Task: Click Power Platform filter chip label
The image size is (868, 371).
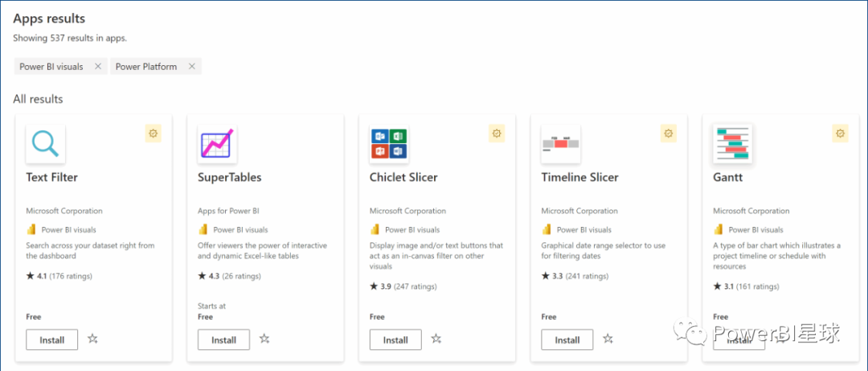Action: (146, 67)
